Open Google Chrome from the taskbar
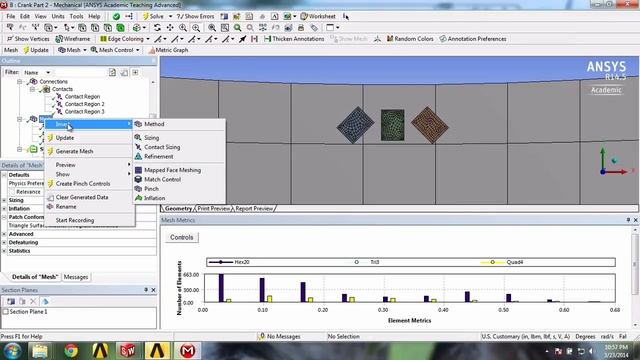 pos(71,351)
